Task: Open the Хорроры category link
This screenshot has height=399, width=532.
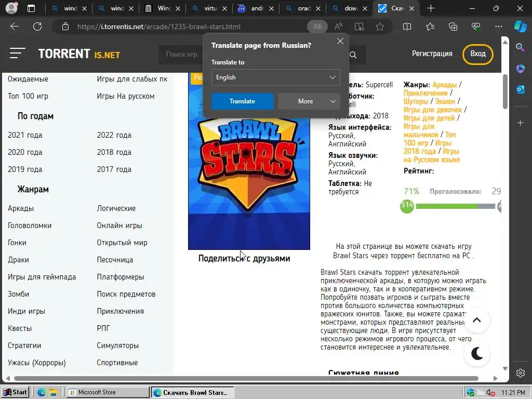Action: pyautogui.click(x=37, y=363)
